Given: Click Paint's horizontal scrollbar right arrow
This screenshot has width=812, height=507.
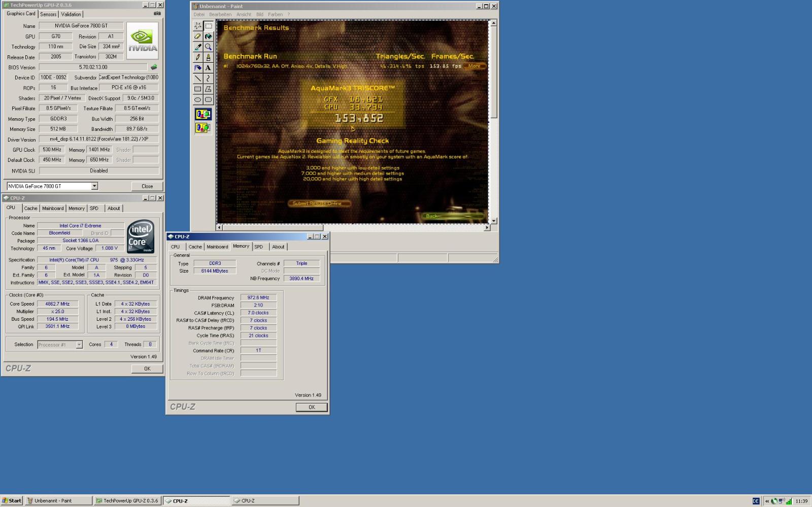Looking at the screenshot, I should tap(487, 227).
